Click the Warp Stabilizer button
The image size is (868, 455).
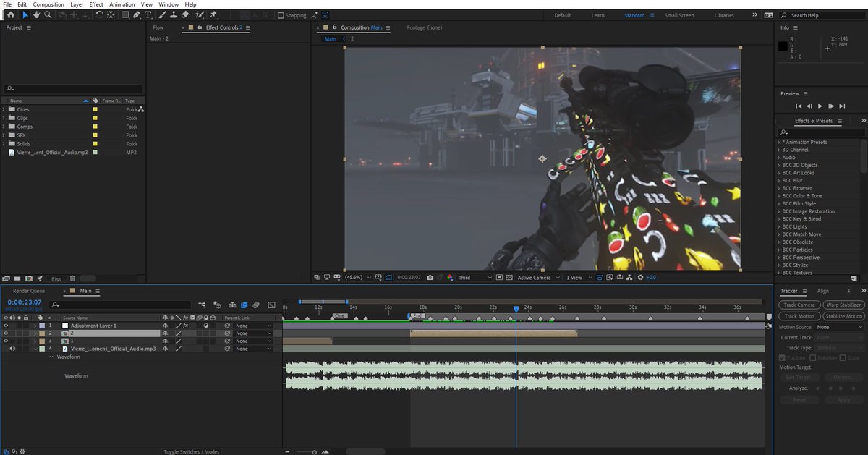843,305
